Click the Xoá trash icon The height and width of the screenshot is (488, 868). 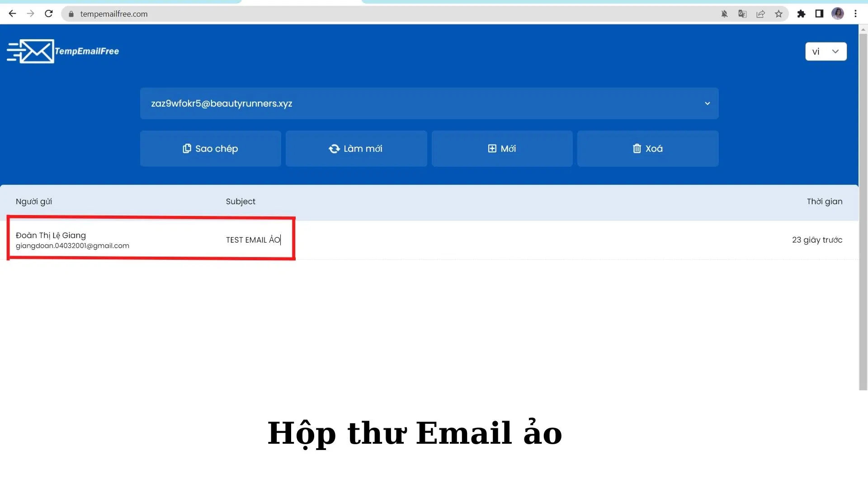point(637,149)
